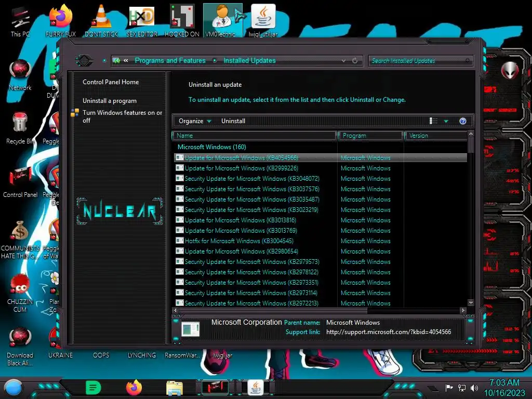532x399 pixels.
Task: Switch to the Java taskbar item
Action: [256, 388]
